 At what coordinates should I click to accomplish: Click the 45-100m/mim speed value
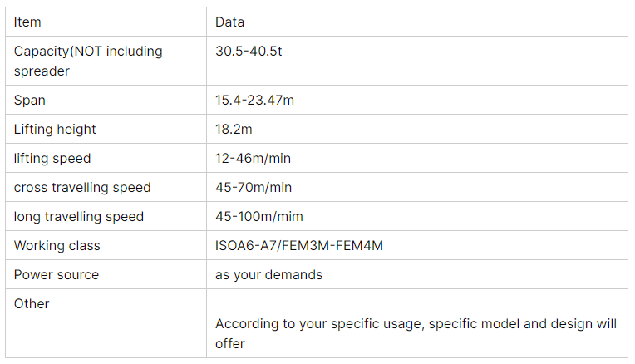258,217
